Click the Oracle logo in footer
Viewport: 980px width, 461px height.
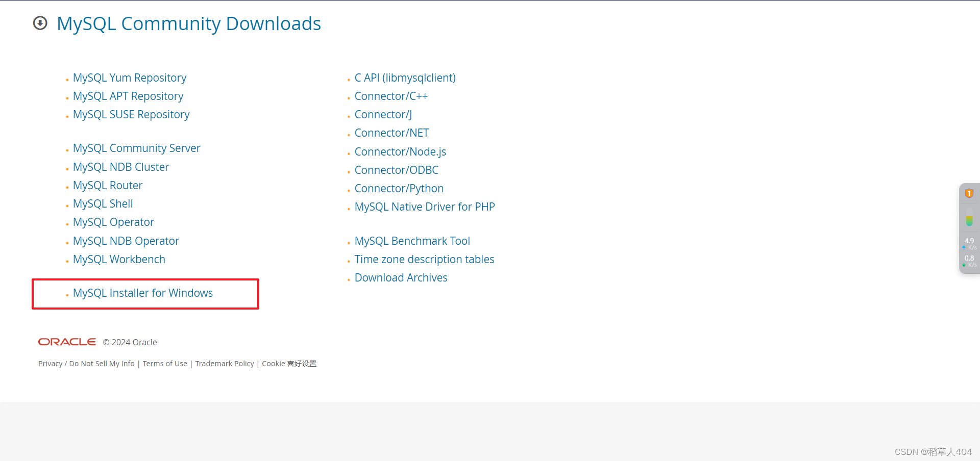pos(67,342)
